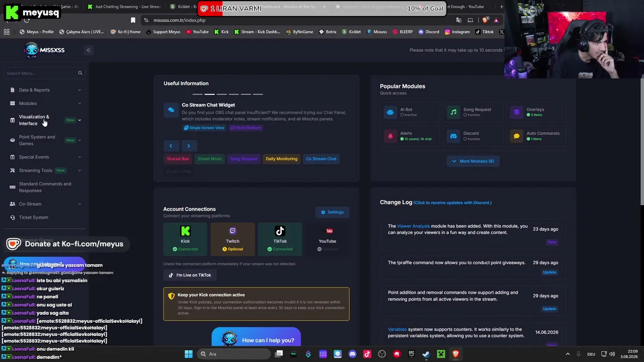This screenshot has width=644, height=362.
Task: Open Discord from the Windows taskbar
Action: click(x=352, y=354)
